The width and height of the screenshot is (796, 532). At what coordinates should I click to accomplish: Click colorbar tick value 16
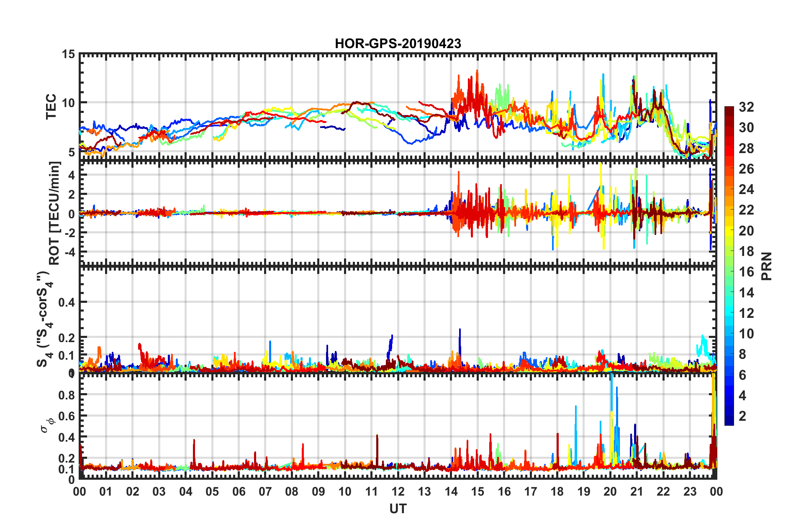[746, 272]
